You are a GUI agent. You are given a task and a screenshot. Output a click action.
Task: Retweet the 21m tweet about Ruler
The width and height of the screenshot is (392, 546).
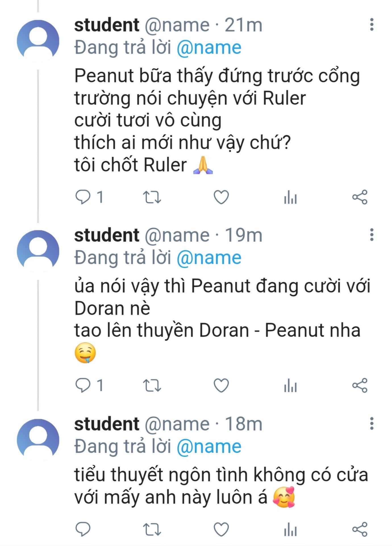152,197
